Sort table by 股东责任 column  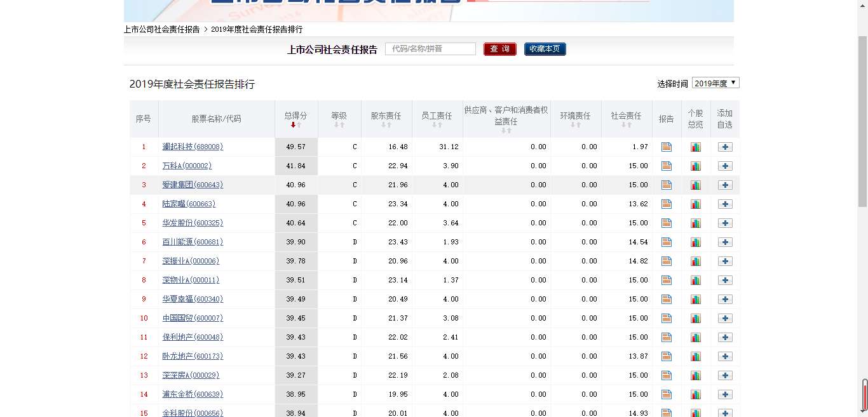click(x=386, y=119)
